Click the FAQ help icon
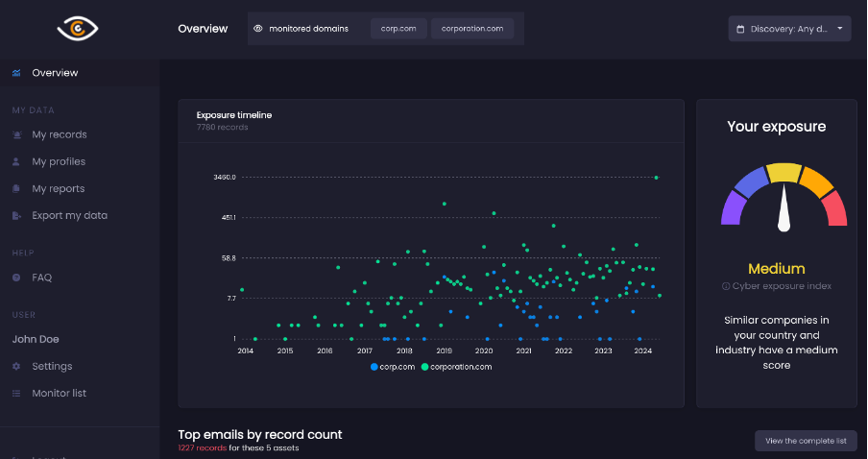The height and width of the screenshot is (459, 868). pos(16,278)
